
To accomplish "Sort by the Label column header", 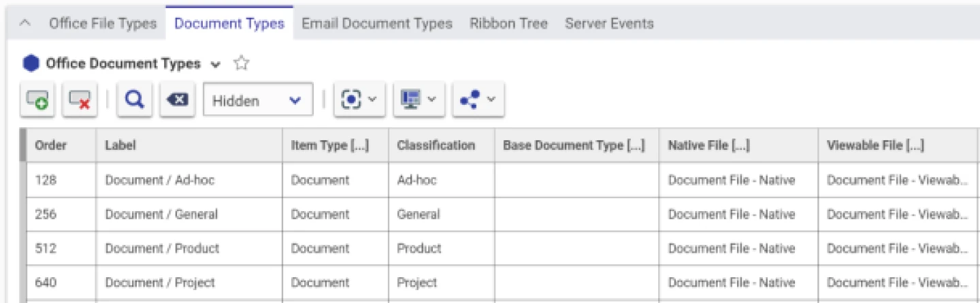I will [189, 145].
